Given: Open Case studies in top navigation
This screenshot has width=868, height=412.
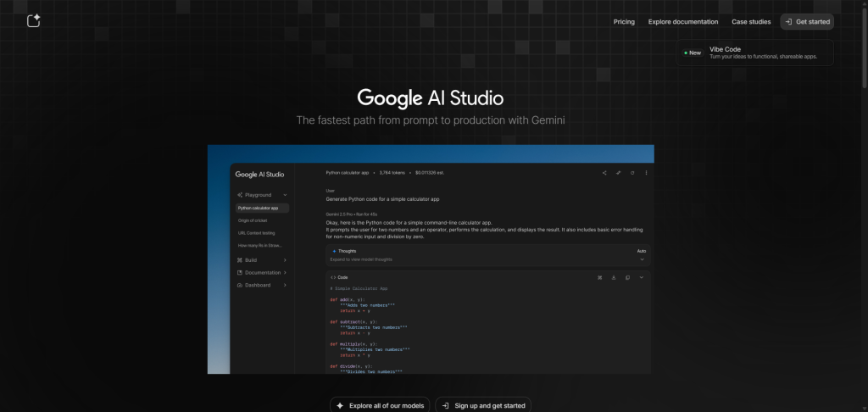Looking at the screenshot, I should [x=751, y=22].
